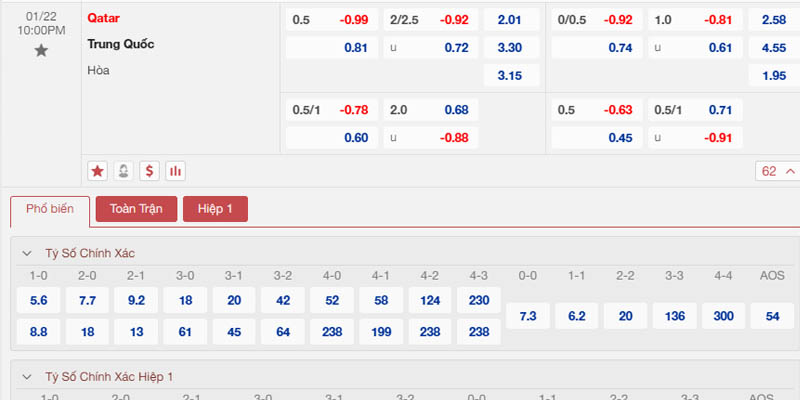Image resolution: width=800 pixels, height=400 pixels.
Task: Collapse the Tỷ Số Chính Xác section
Action: pyautogui.click(x=27, y=254)
